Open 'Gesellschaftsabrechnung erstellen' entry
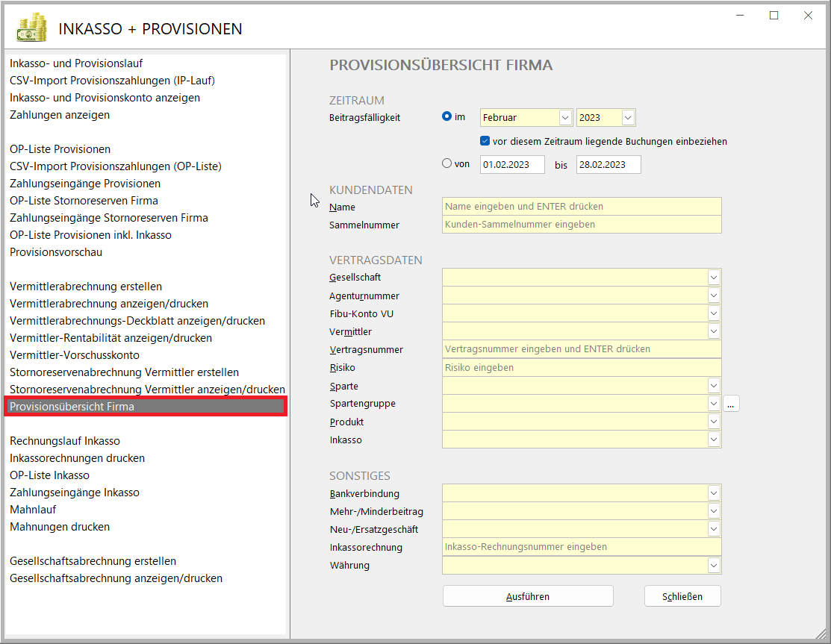This screenshot has height=644, width=831. 93,561
